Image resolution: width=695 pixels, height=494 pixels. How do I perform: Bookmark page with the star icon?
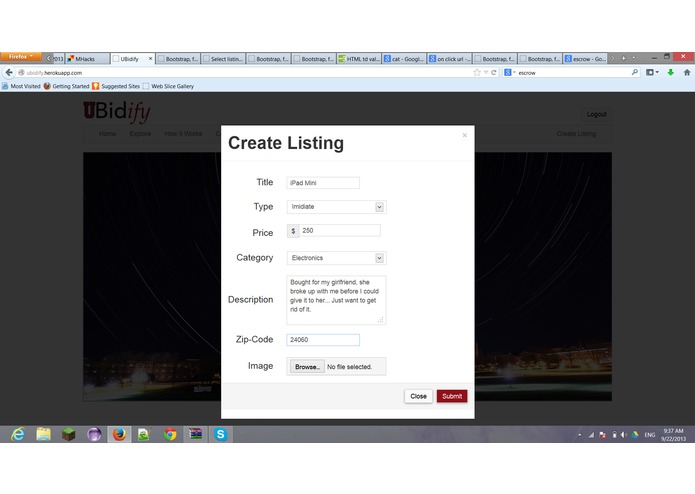477,72
